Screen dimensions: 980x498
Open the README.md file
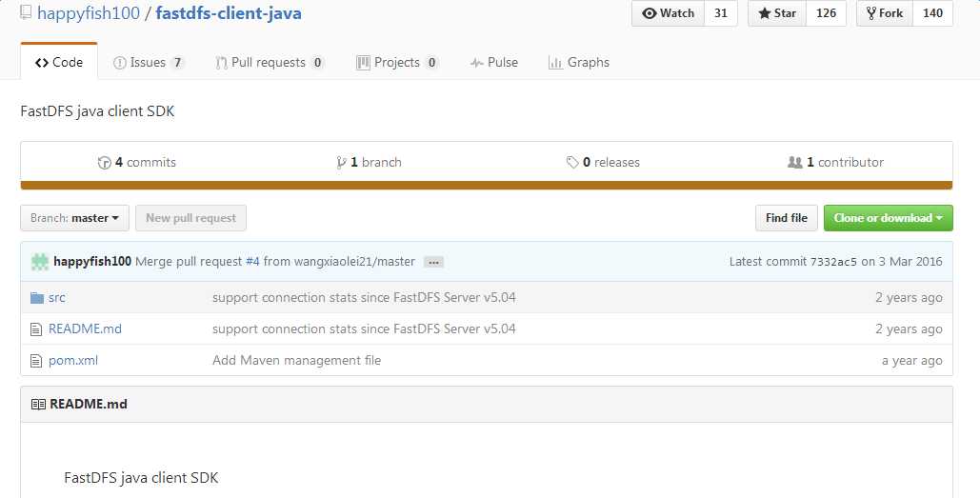pyautogui.click(x=85, y=329)
